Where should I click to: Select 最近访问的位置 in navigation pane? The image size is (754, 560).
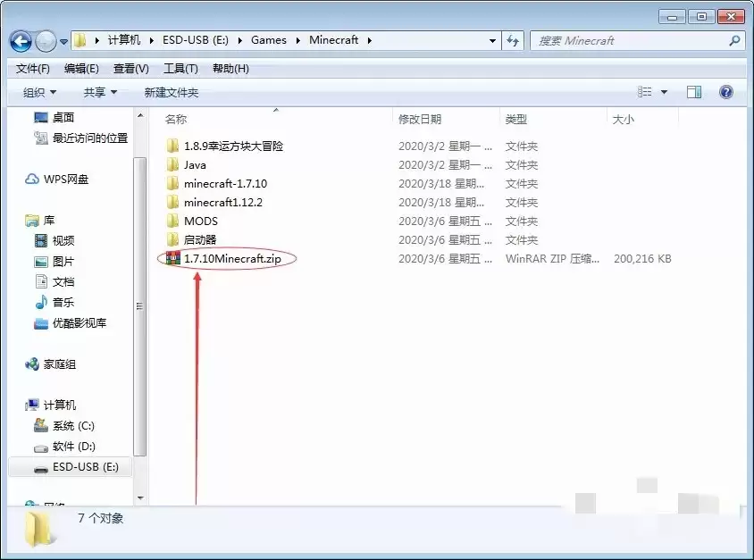coord(90,138)
